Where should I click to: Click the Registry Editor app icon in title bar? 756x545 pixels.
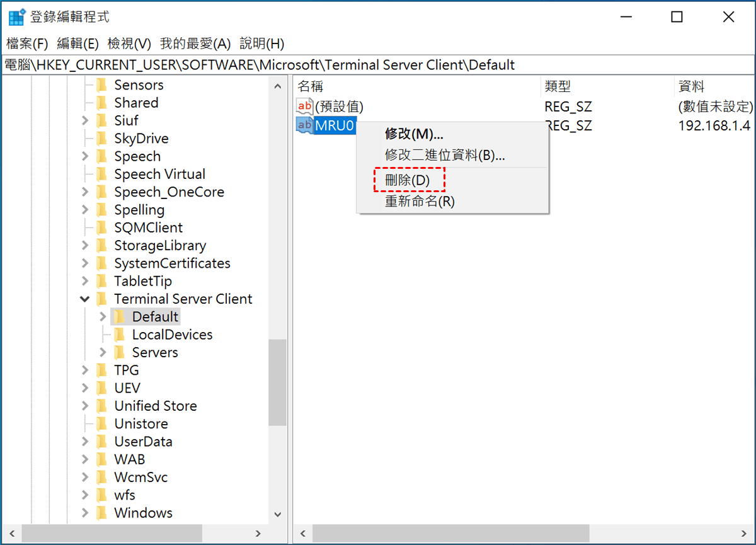coord(17,17)
